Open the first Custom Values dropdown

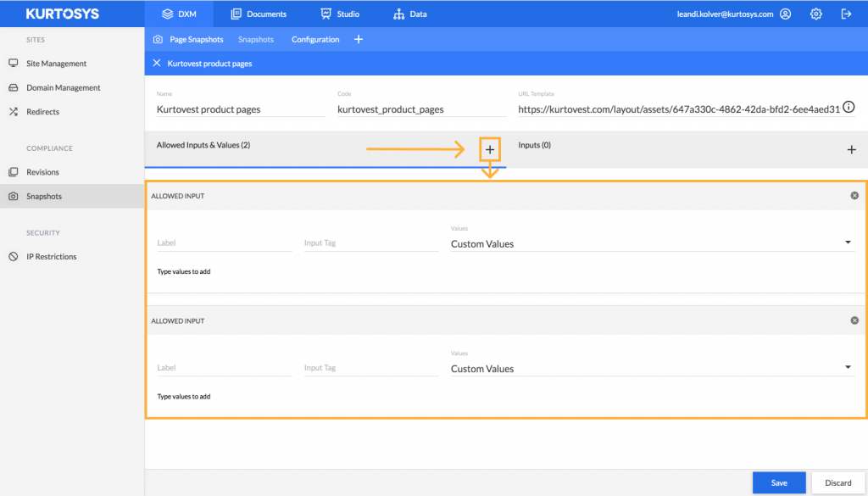(x=846, y=242)
